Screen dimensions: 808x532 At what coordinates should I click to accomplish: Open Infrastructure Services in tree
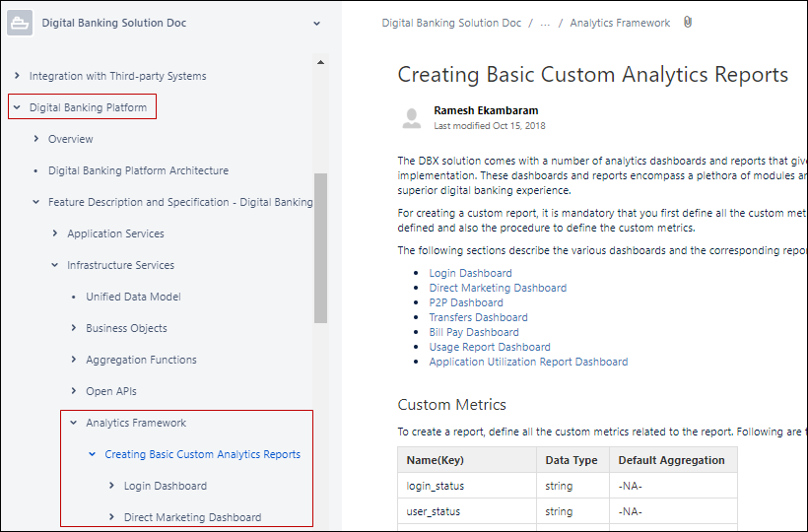(120, 265)
